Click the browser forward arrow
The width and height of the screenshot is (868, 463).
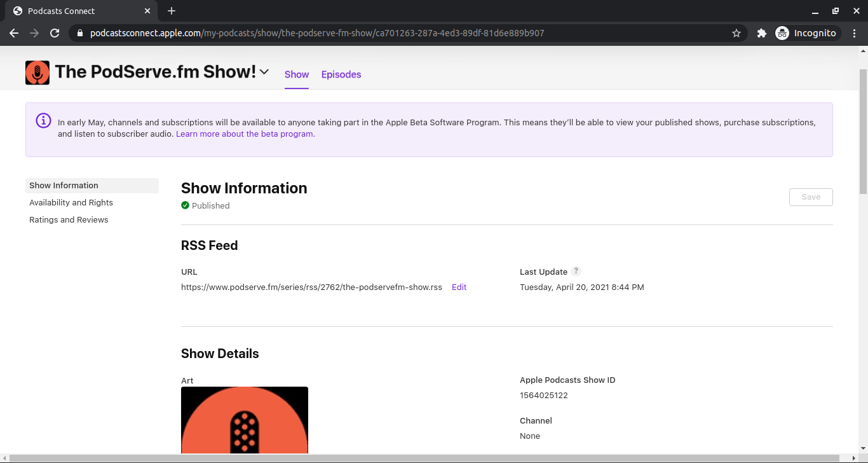(34, 33)
